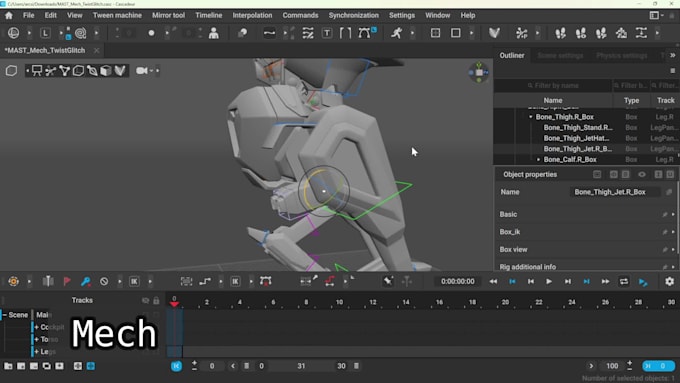Click the vertical distance bracket icon
680x383 pixels.
point(641,33)
